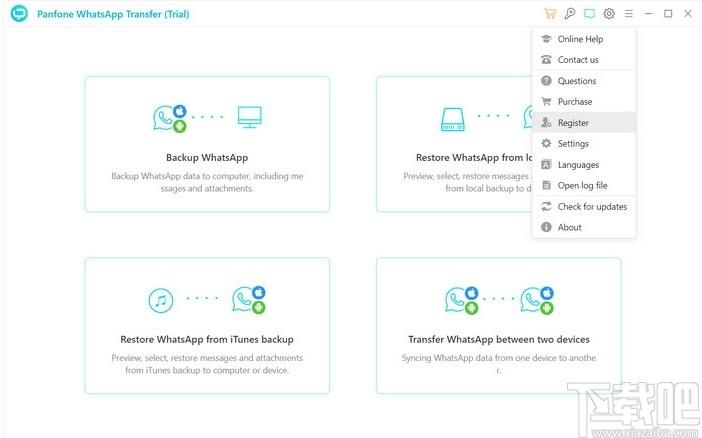Select Open log file entry
The height and width of the screenshot is (438, 702).
584,185
